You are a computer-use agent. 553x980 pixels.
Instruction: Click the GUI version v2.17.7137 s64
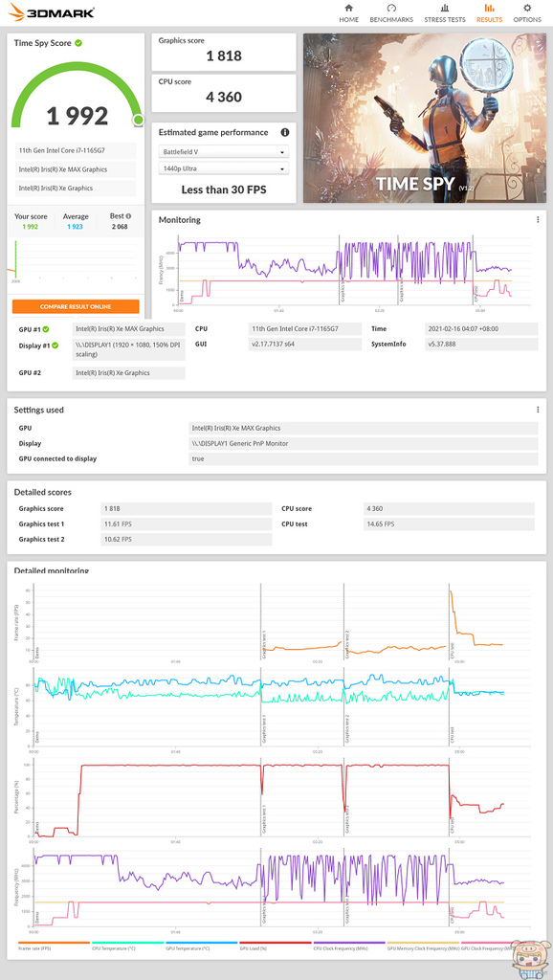tap(305, 345)
